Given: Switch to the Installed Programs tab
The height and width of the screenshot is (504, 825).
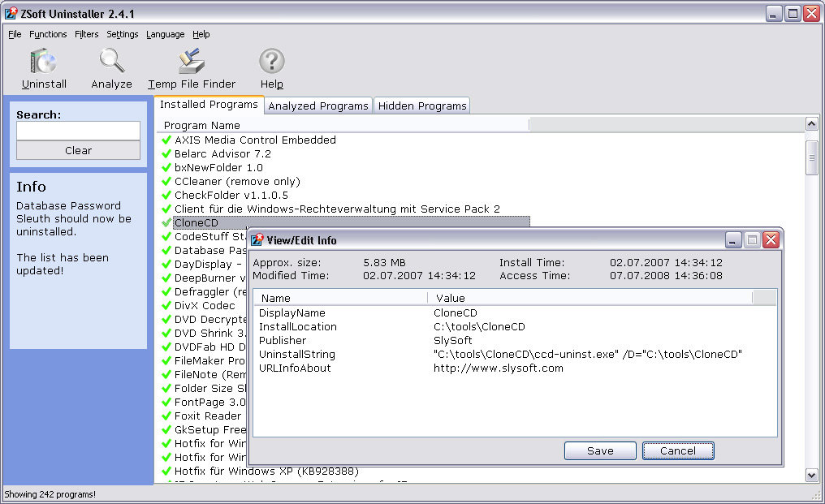Looking at the screenshot, I should coord(209,104).
